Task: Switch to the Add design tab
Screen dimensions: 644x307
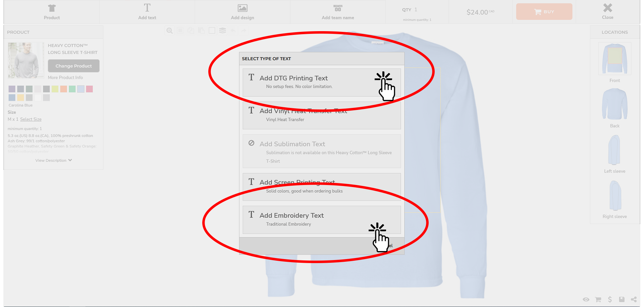Action: tap(242, 12)
